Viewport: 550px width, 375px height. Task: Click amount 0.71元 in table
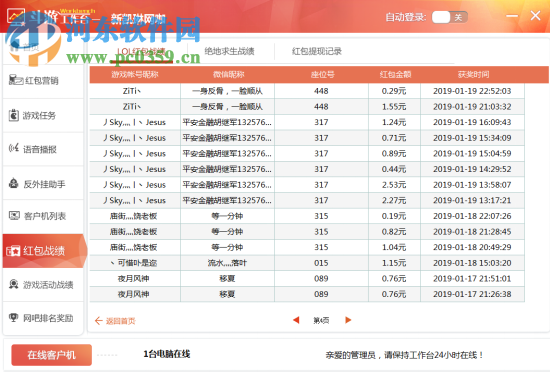pos(394,138)
